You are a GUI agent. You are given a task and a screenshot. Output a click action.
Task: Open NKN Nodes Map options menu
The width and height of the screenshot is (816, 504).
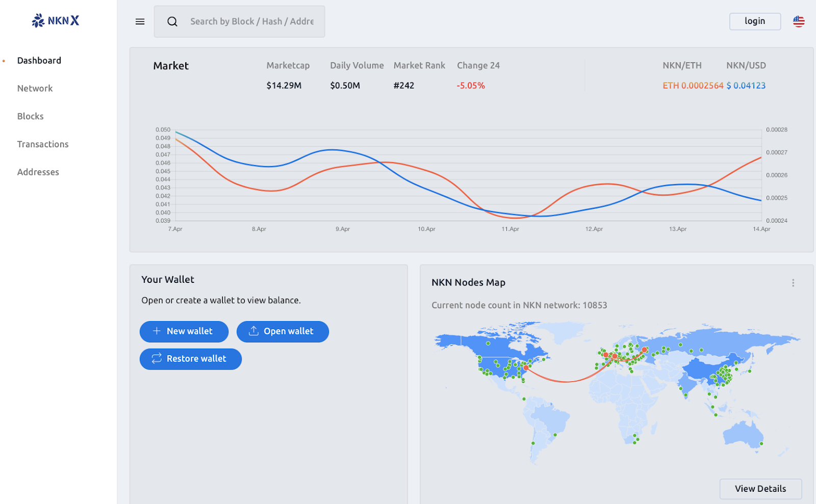(793, 283)
